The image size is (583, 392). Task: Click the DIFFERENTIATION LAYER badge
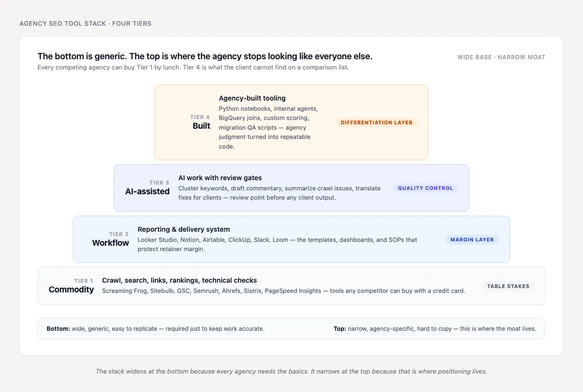377,122
